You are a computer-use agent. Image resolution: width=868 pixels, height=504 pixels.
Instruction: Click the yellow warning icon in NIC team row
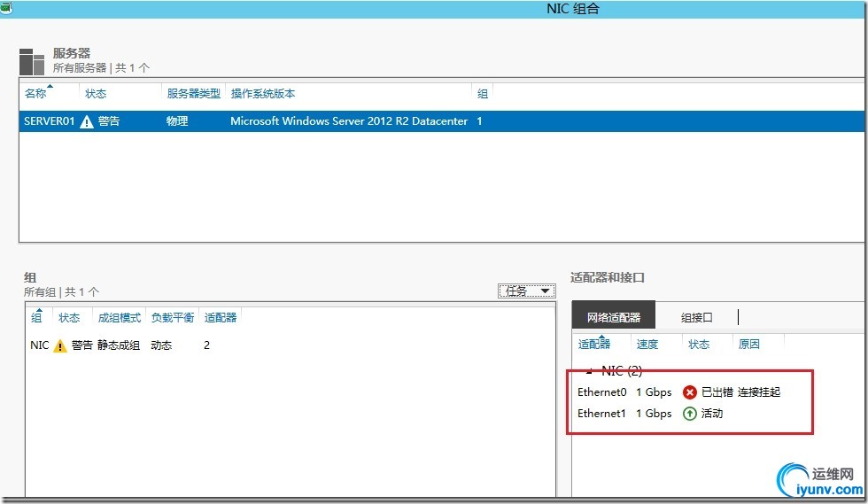[x=60, y=345]
